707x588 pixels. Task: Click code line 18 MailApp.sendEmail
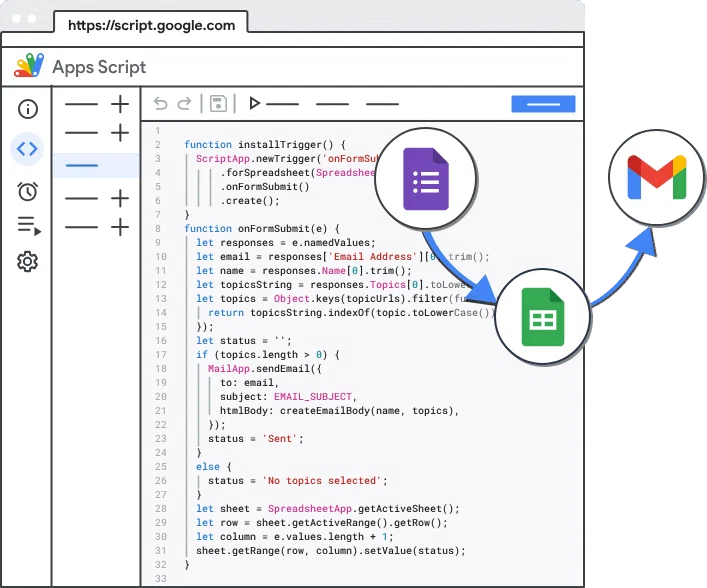pos(265,369)
